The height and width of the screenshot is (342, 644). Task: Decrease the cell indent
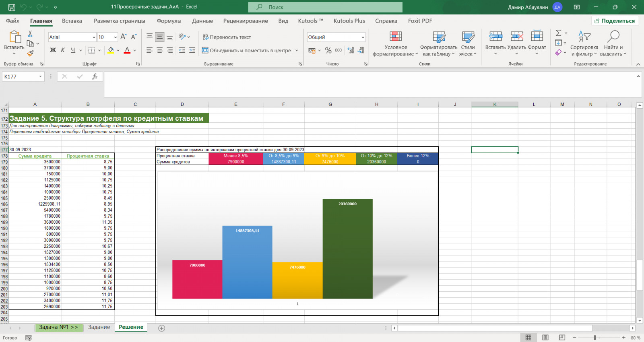click(182, 50)
